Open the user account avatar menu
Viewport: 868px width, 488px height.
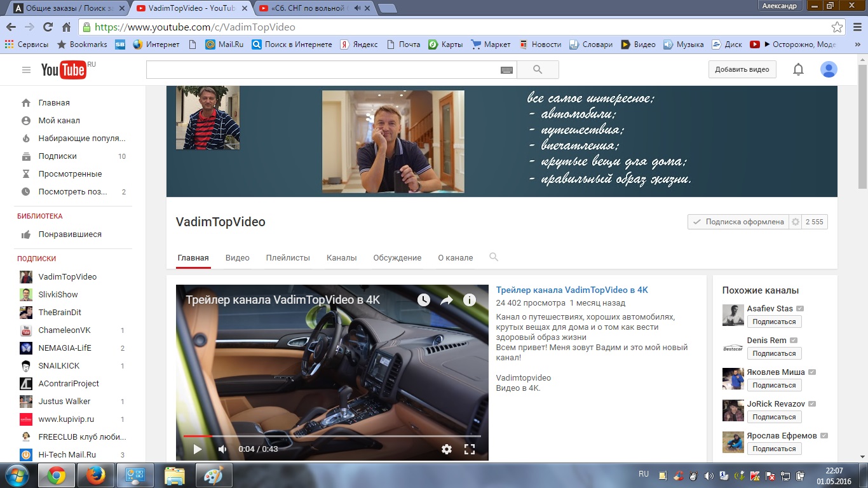[x=829, y=70]
